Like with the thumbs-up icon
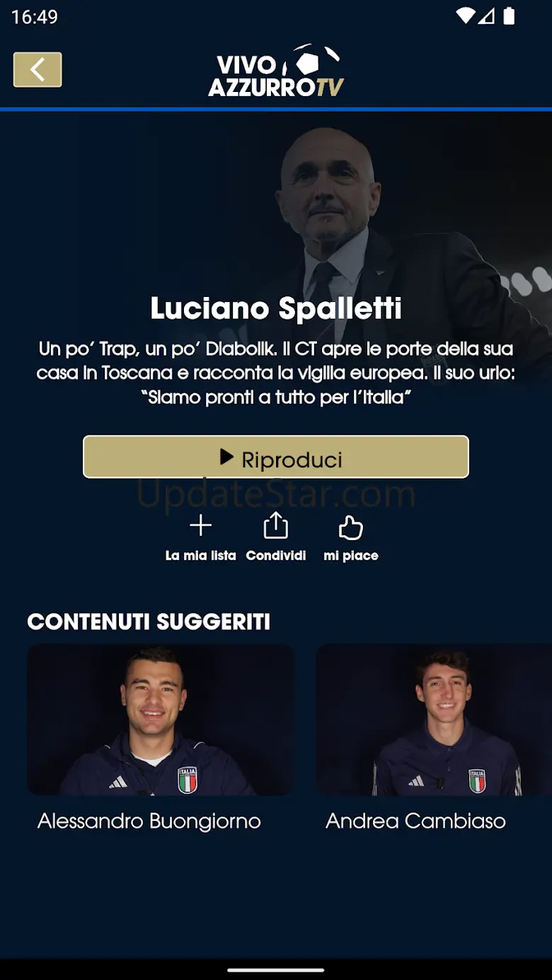This screenshot has height=980, width=552. [x=351, y=527]
